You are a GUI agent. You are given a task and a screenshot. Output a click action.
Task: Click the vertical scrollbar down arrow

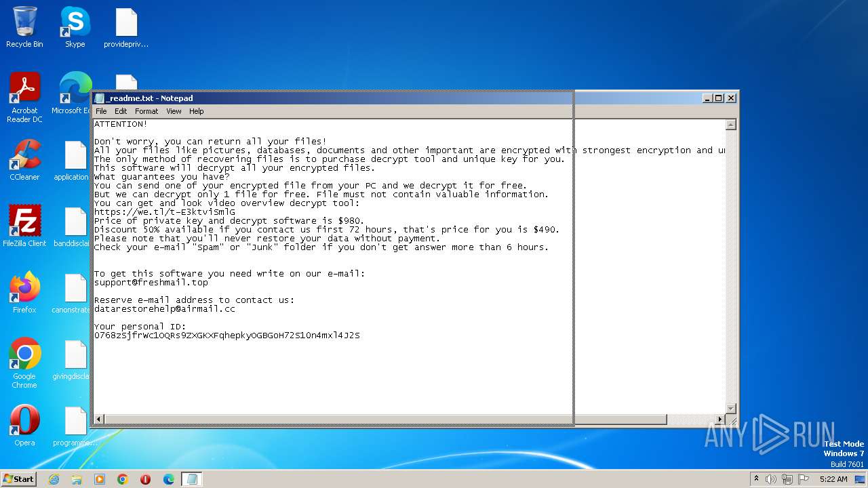(x=730, y=408)
